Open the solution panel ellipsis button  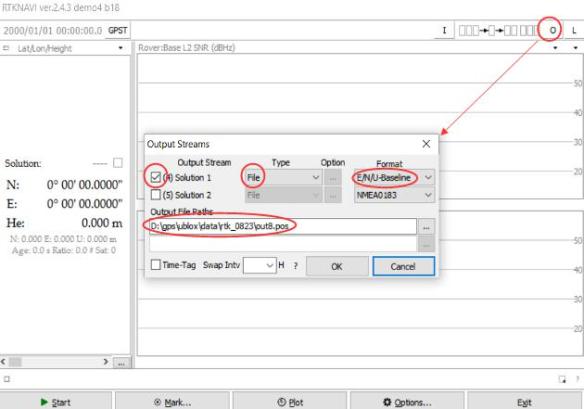click(121, 363)
